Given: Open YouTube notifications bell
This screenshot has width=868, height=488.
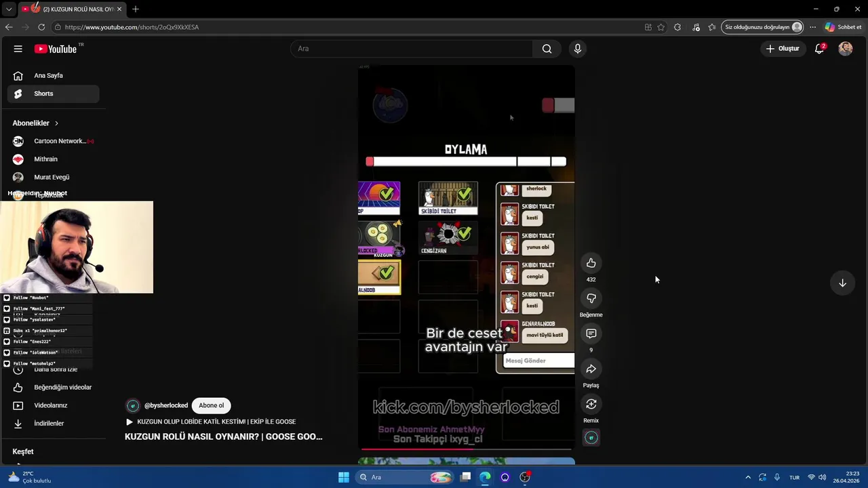Looking at the screenshot, I should tap(819, 49).
